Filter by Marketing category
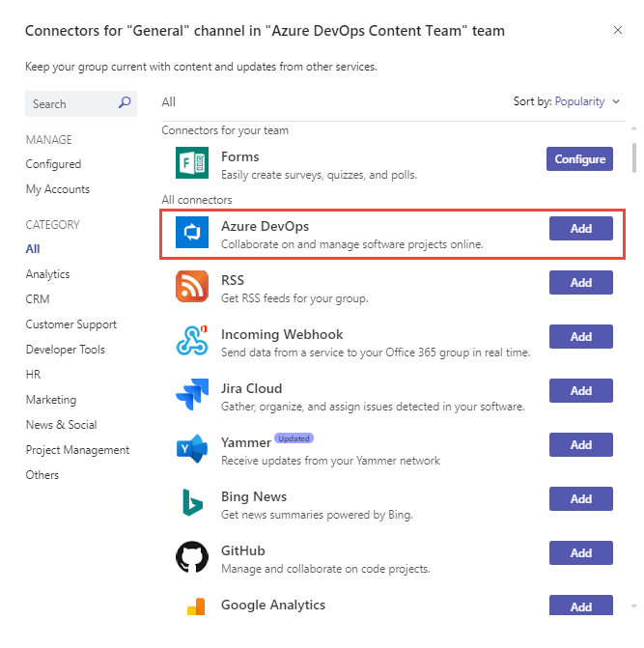Viewport: 644px width, 648px height. coord(51,400)
